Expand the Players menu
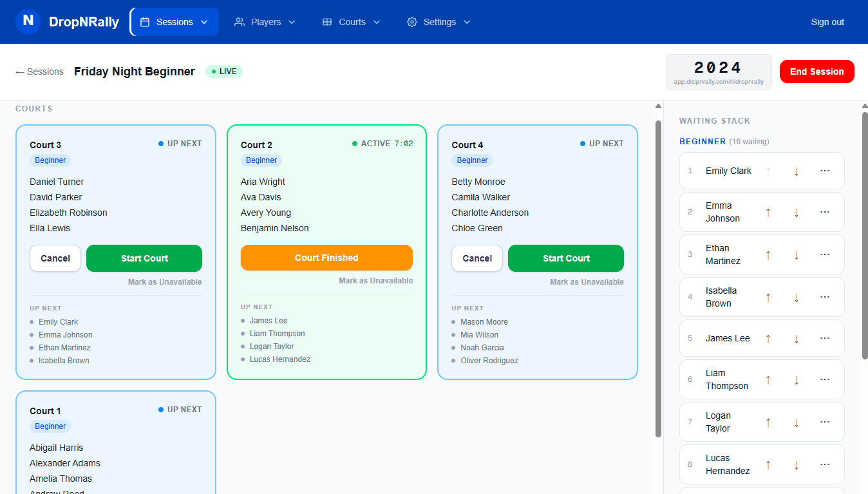The width and height of the screenshot is (868, 494). point(265,22)
